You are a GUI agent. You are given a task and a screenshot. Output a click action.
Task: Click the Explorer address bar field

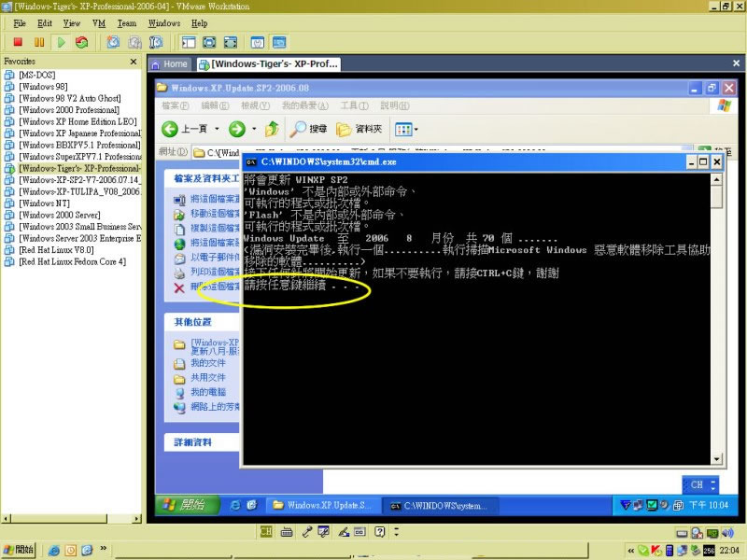[442, 152]
